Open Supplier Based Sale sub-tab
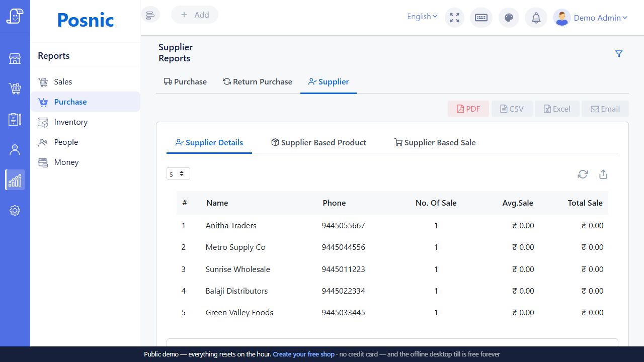Viewport: 644px width, 362px height. click(x=435, y=142)
